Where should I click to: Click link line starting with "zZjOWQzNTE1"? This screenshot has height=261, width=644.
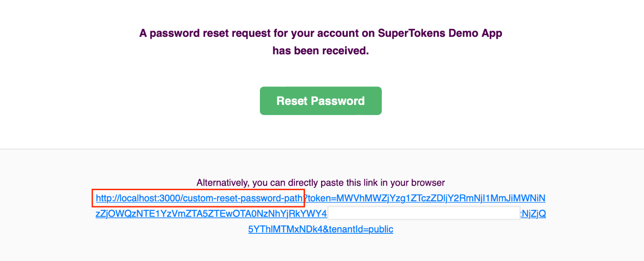[211, 214]
